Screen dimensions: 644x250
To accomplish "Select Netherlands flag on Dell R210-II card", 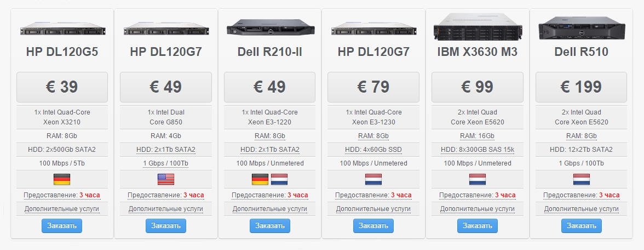I will coord(279,179).
